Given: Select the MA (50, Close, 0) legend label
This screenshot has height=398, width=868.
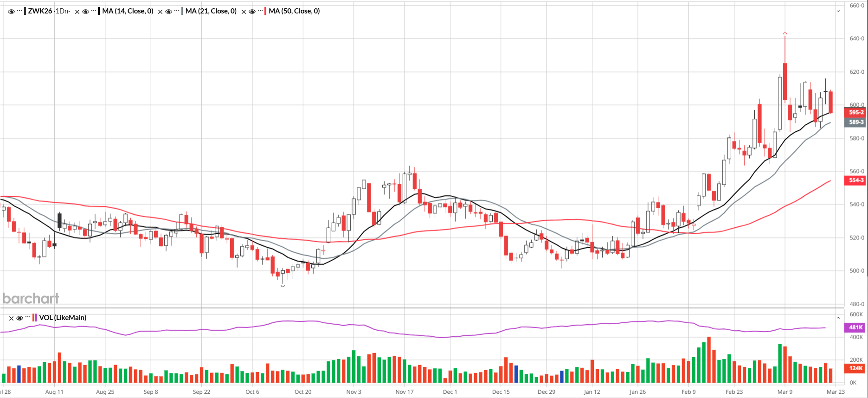Looking at the screenshot, I should pos(295,11).
